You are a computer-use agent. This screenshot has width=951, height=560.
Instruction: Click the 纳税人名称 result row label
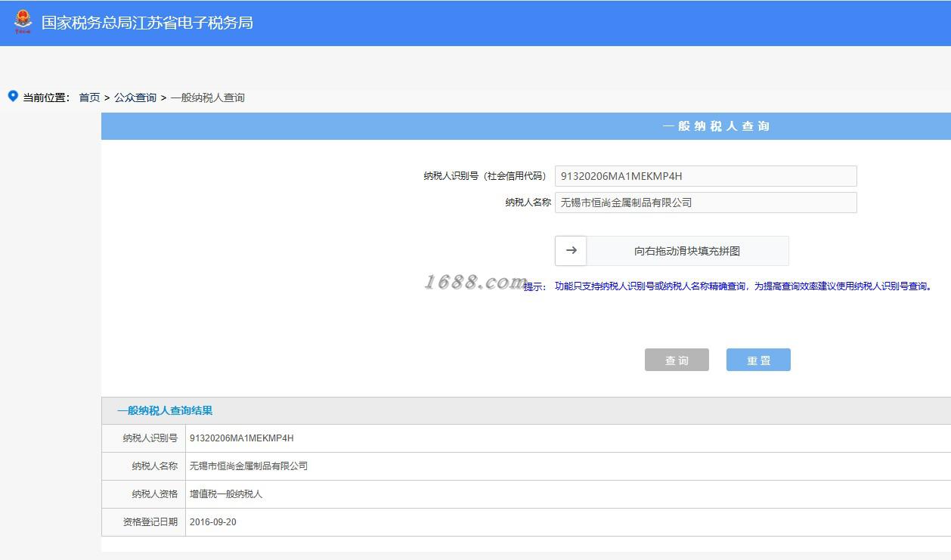click(154, 466)
